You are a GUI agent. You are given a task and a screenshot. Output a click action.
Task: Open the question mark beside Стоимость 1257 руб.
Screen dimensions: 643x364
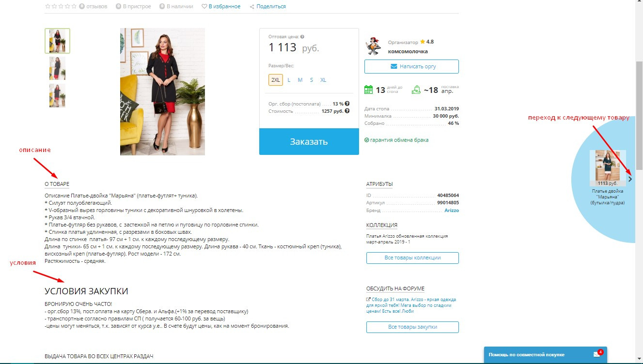pos(347,111)
